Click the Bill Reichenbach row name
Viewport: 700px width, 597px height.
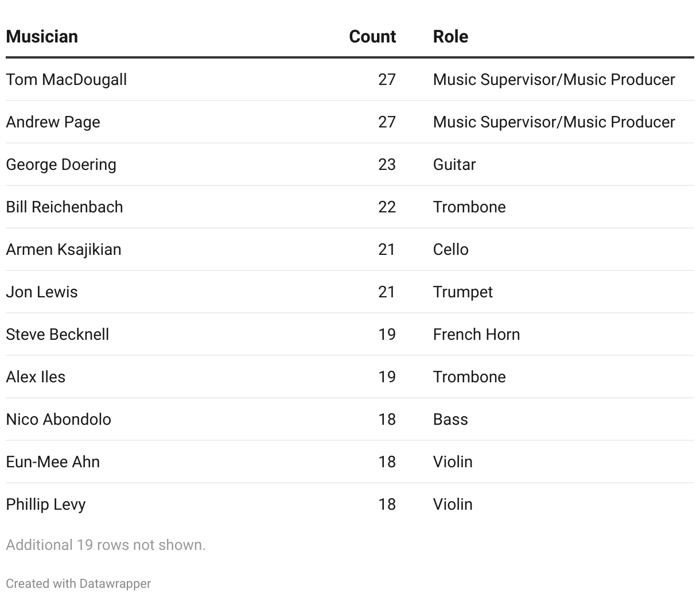(x=64, y=207)
